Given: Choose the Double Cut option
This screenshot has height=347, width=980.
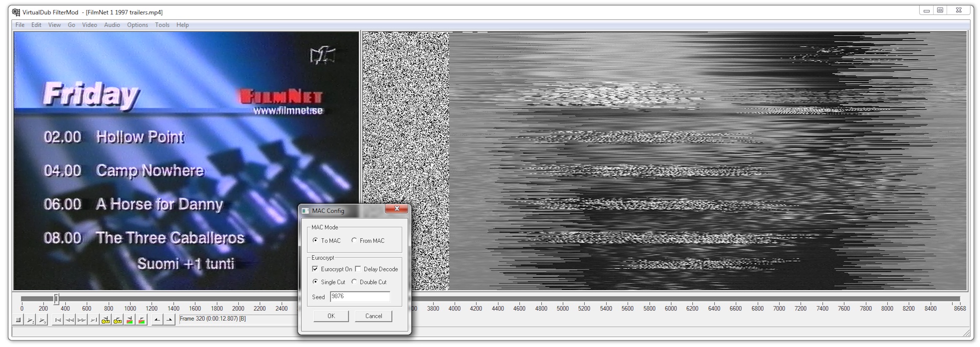Looking at the screenshot, I should click(x=369, y=282).
